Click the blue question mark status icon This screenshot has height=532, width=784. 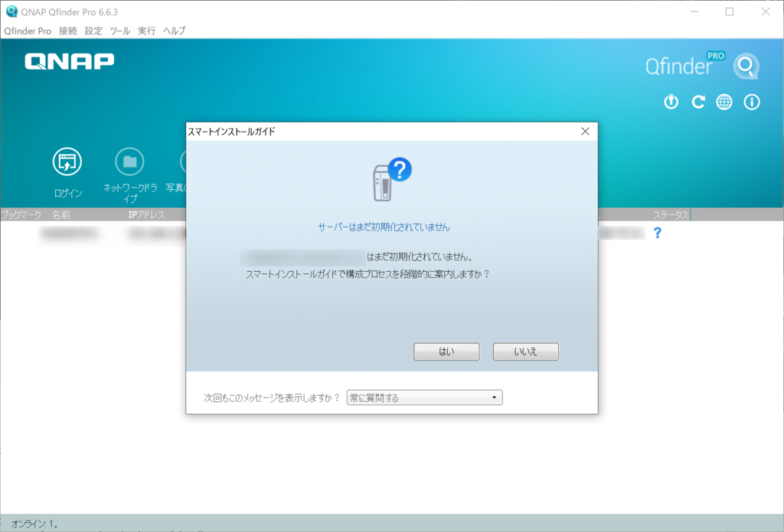658,233
